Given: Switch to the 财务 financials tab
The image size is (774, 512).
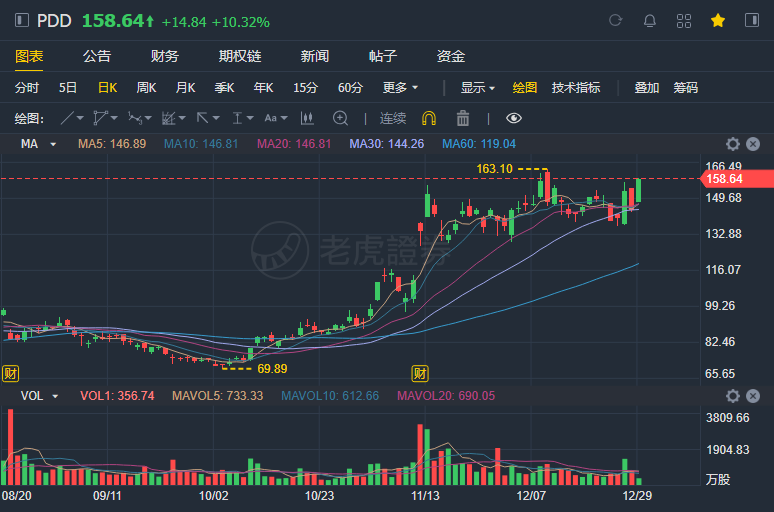Looking at the screenshot, I should tap(164, 56).
